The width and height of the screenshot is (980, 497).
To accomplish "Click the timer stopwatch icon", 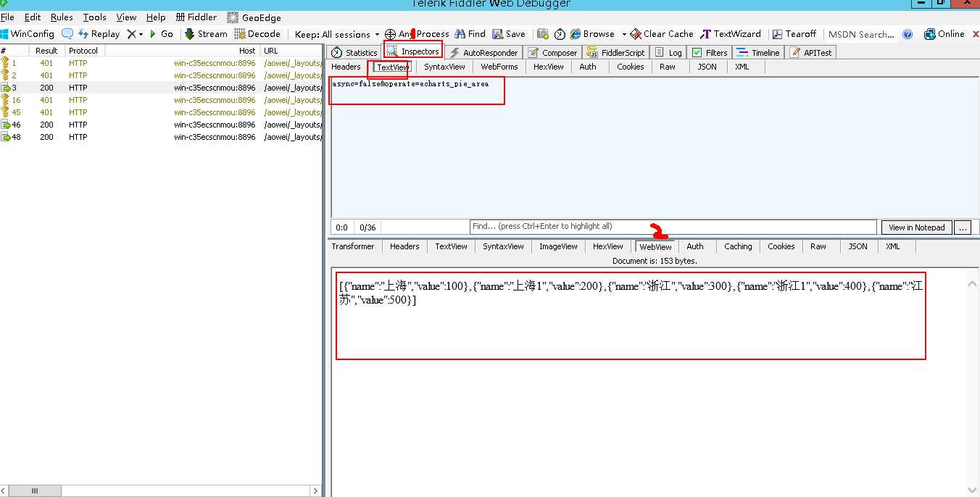I will click(x=560, y=34).
